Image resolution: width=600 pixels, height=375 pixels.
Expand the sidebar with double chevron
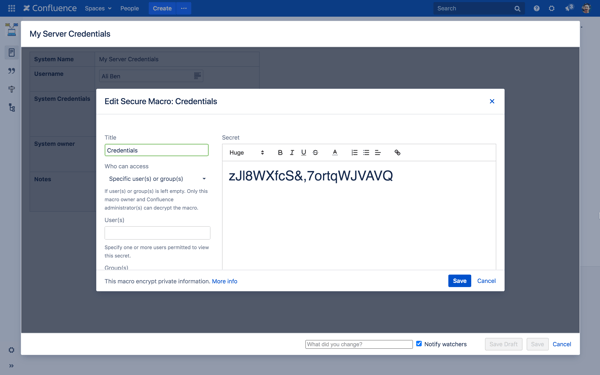pyautogui.click(x=11, y=366)
